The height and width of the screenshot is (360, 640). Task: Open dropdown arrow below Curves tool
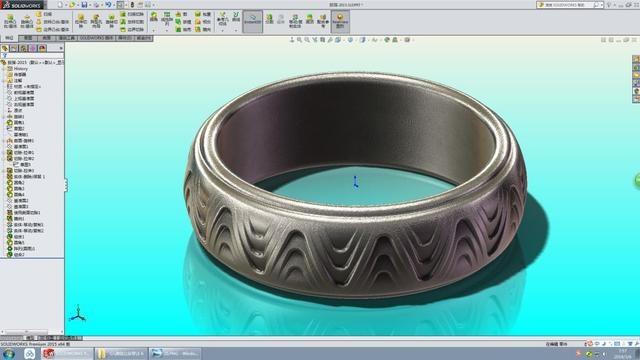(236, 31)
